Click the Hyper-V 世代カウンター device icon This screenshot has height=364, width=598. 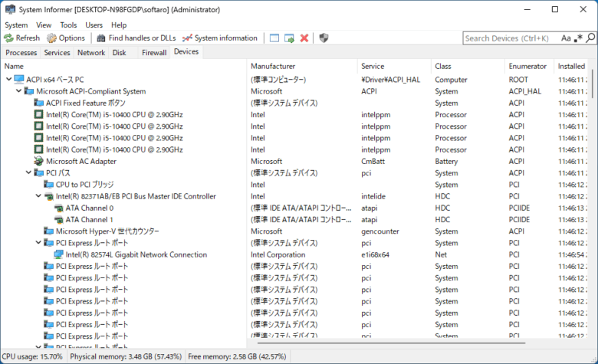(x=48, y=231)
